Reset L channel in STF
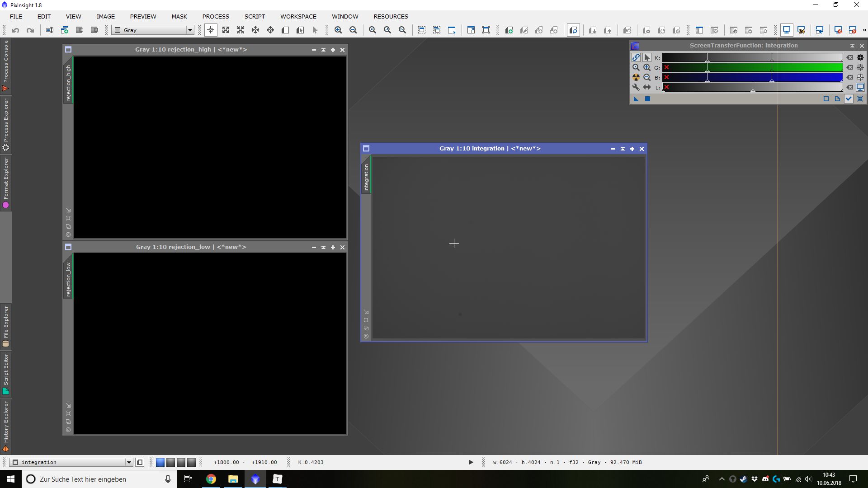Viewport: 868px width, 488px height. (x=850, y=87)
